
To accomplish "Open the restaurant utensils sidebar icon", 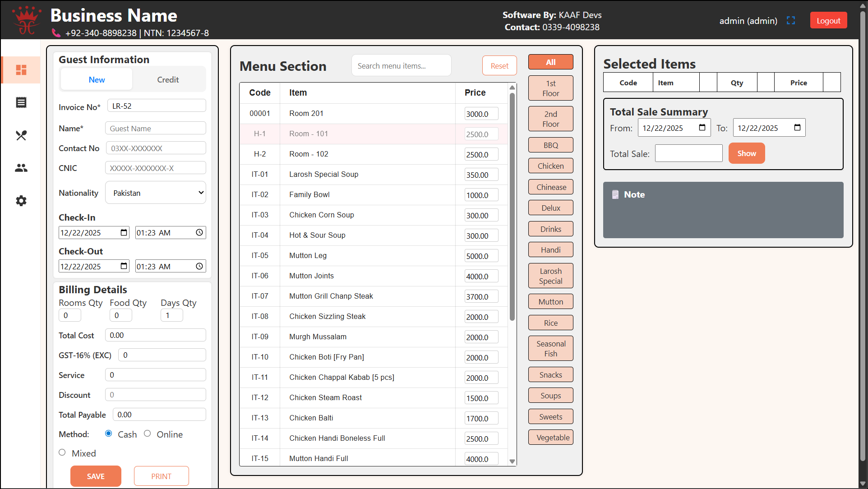I will (x=21, y=135).
